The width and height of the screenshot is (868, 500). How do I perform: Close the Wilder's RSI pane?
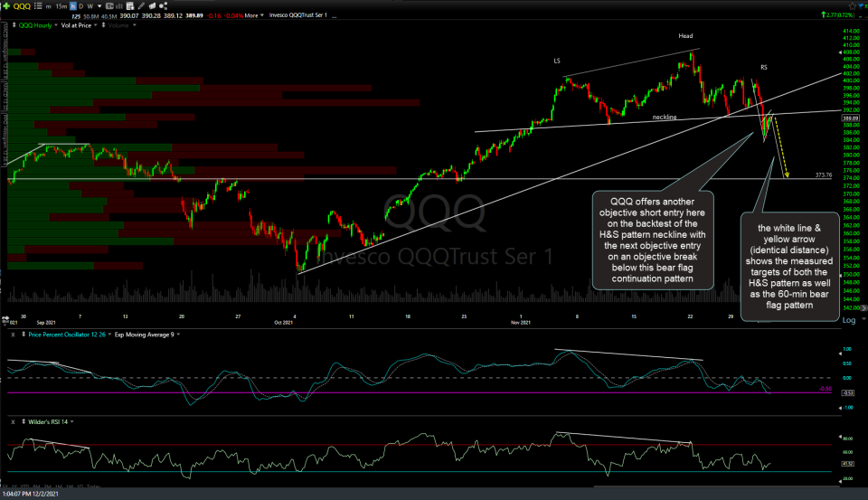[x=13, y=422]
